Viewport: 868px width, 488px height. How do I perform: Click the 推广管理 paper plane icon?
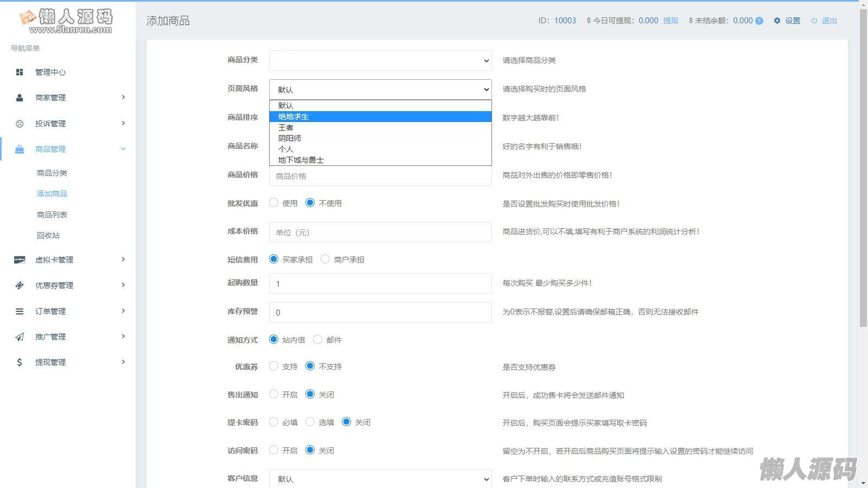20,337
